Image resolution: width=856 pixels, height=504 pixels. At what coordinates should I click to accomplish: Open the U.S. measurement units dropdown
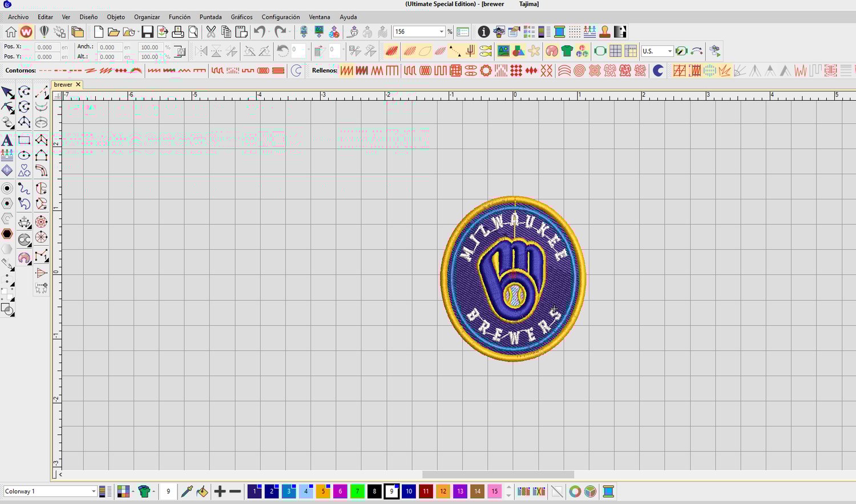point(670,51)
